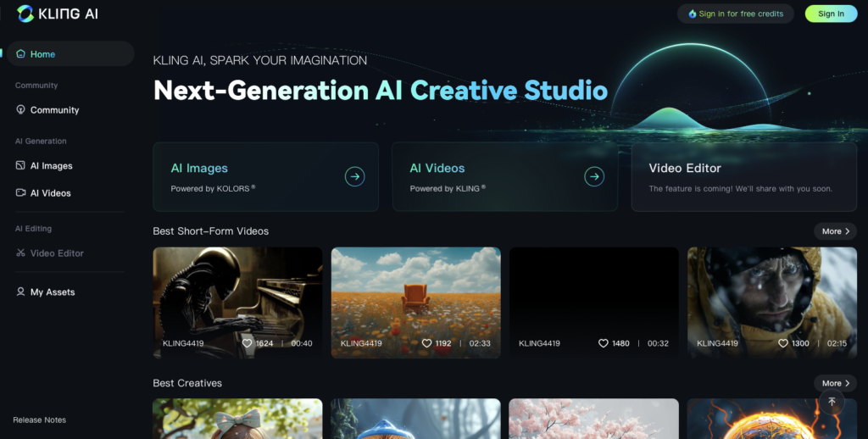Open the man in yellow hood video

(772, 303)
